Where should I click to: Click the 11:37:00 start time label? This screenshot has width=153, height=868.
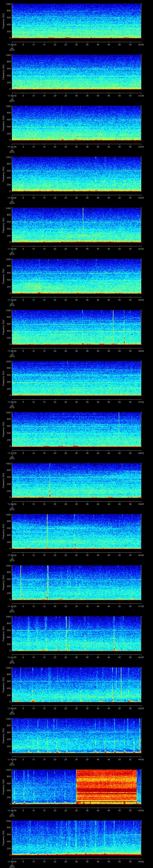(x=12, y=453)
